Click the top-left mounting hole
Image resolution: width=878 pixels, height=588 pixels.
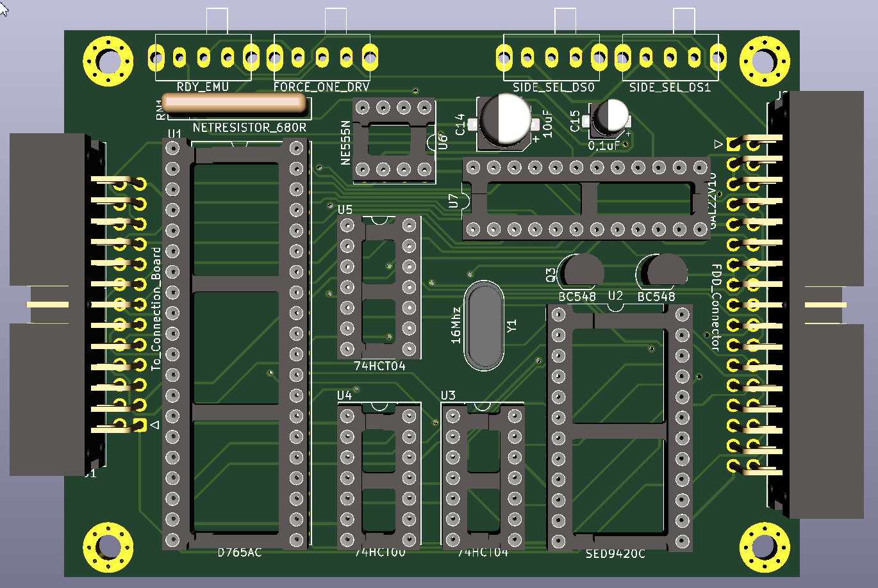pyautogui.click(x=108, y=61)
